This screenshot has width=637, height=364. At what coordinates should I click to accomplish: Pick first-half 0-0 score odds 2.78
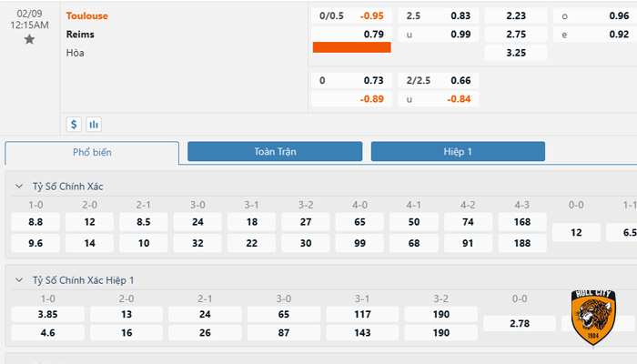[x=520, y=324]
